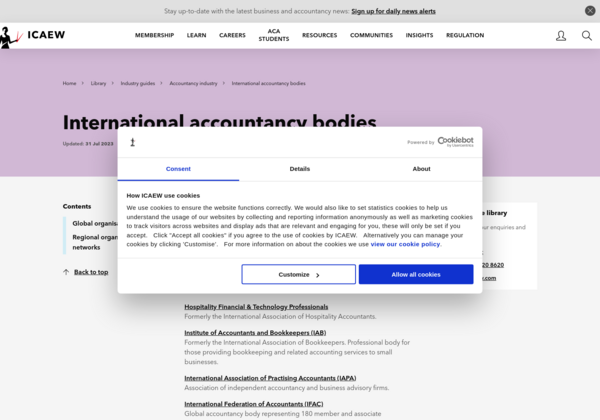
Task: Switch to the Consent tab
Action: 178,169
